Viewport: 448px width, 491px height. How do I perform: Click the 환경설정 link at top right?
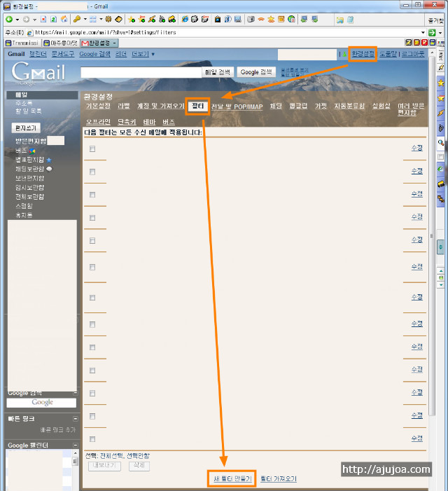point(363,54)
